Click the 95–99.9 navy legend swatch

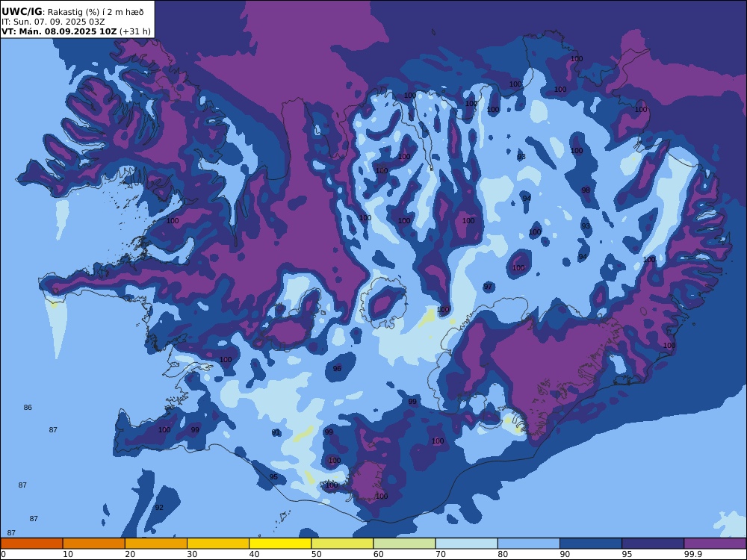point(653,544)
